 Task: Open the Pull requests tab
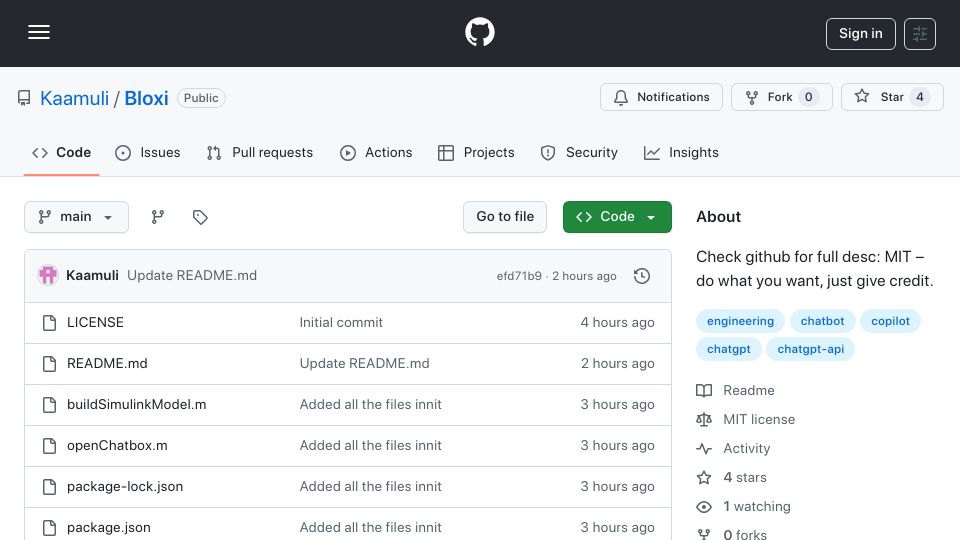260,152
